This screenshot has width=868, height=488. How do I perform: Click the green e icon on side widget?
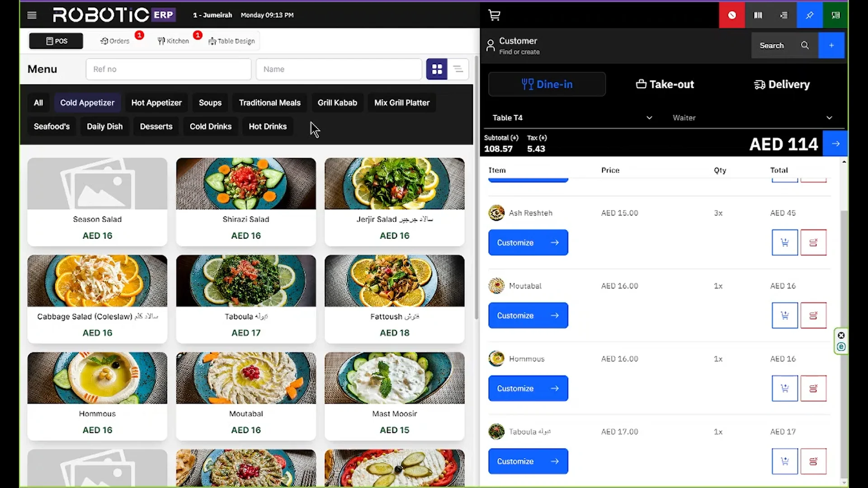(841, 347)
